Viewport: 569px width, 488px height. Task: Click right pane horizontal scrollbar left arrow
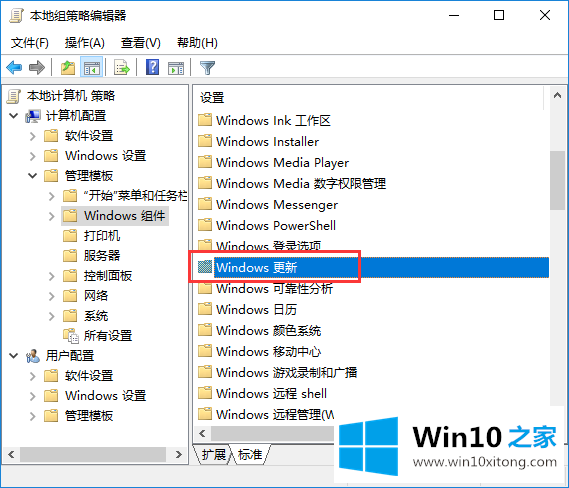pyautogui.click(x=202, y=433)
